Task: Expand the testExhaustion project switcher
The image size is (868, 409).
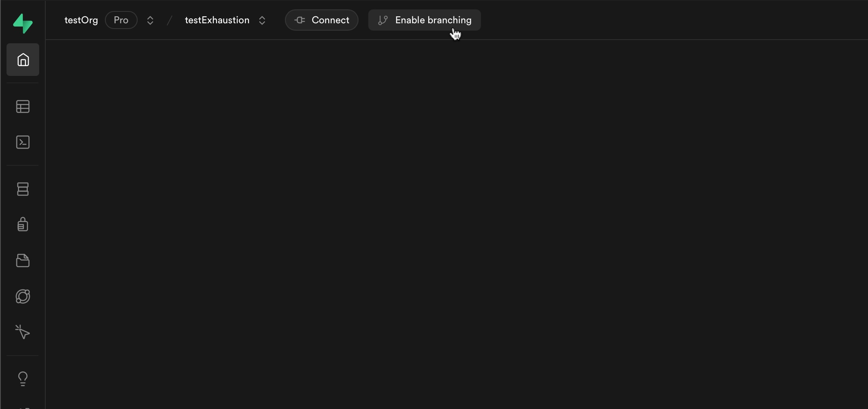Action: coord(262,20)
